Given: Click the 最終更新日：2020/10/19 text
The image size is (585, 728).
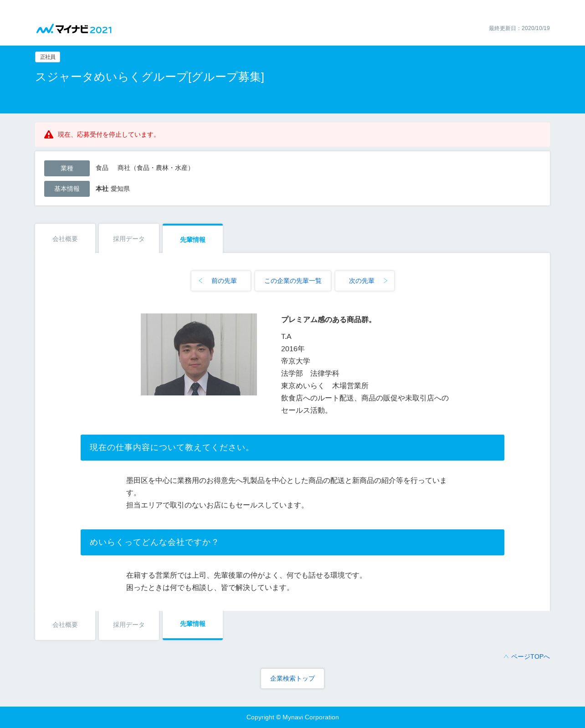Looking at the screenshot, I should [x=519, y=28].
